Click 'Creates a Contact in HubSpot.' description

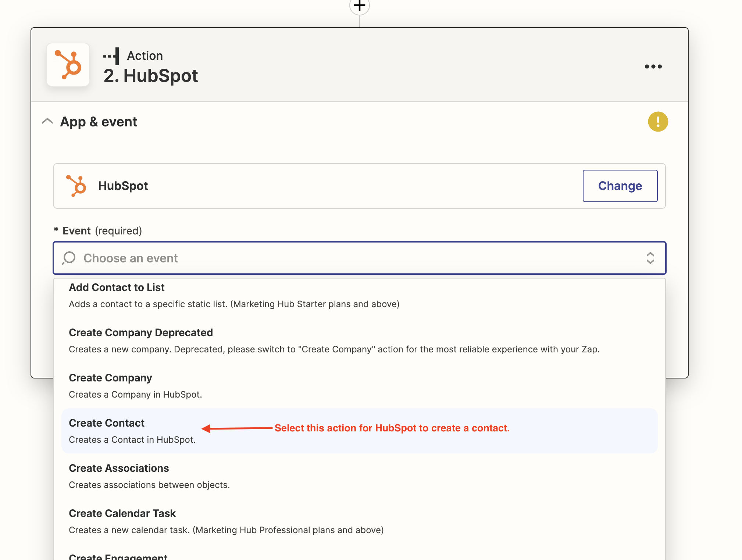click(x=132, y=439)
